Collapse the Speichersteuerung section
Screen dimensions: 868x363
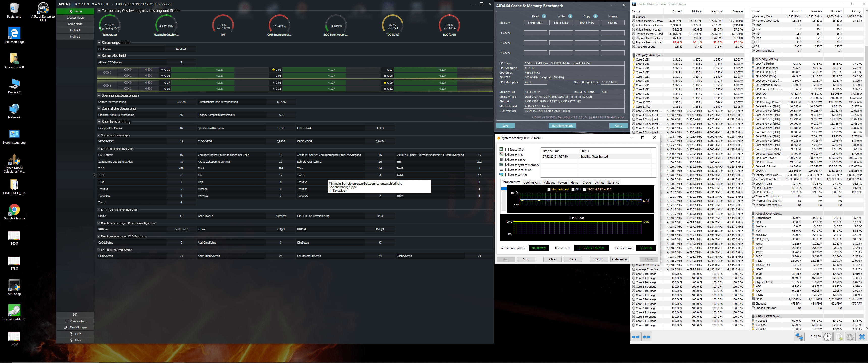[99, 121]
